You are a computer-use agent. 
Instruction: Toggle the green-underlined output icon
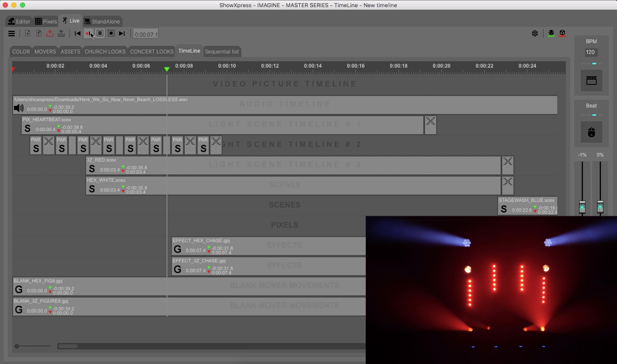551,33
